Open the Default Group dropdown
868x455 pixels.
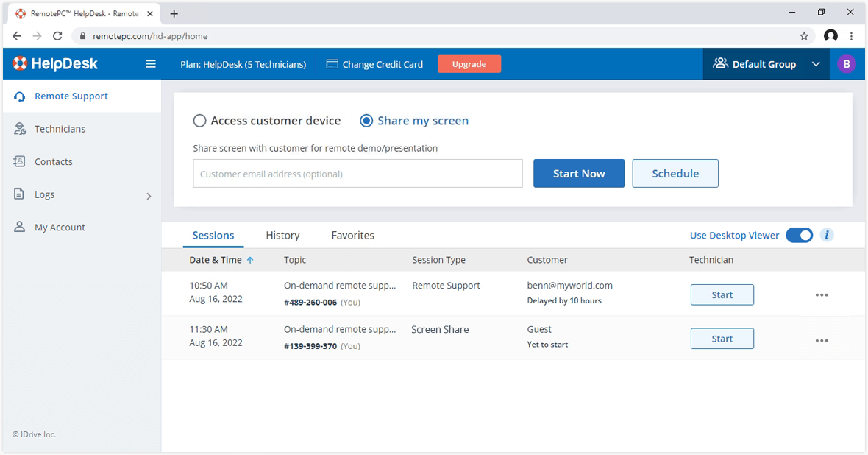pos(766,64)
